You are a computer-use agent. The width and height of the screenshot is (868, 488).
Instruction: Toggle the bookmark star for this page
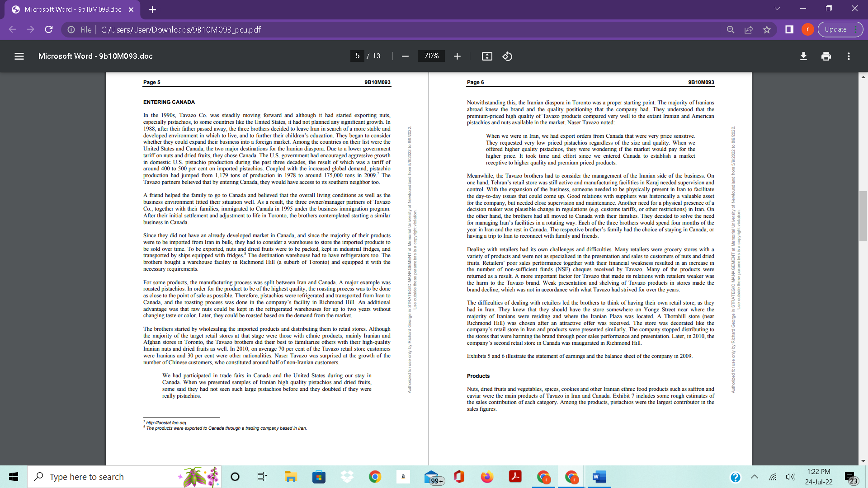767,29
